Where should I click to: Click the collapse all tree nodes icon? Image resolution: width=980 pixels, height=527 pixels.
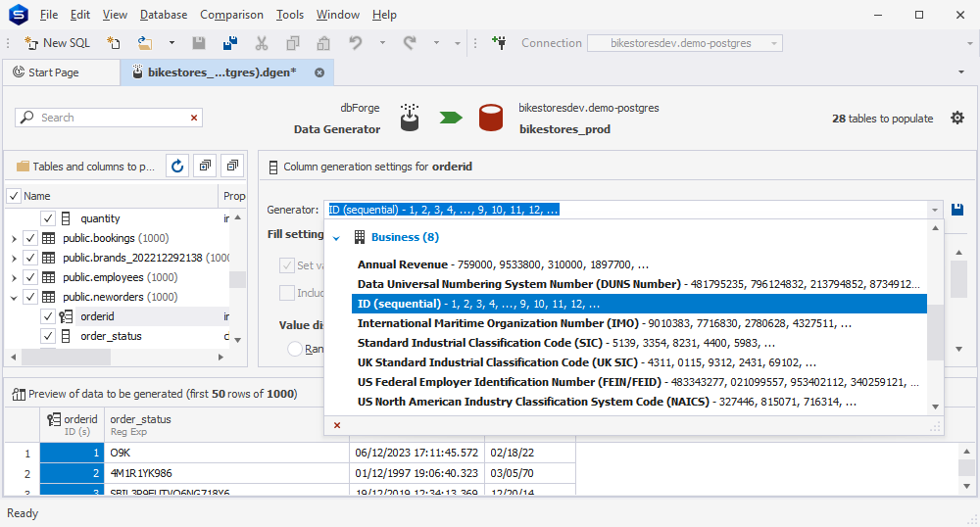click(232, 167)
